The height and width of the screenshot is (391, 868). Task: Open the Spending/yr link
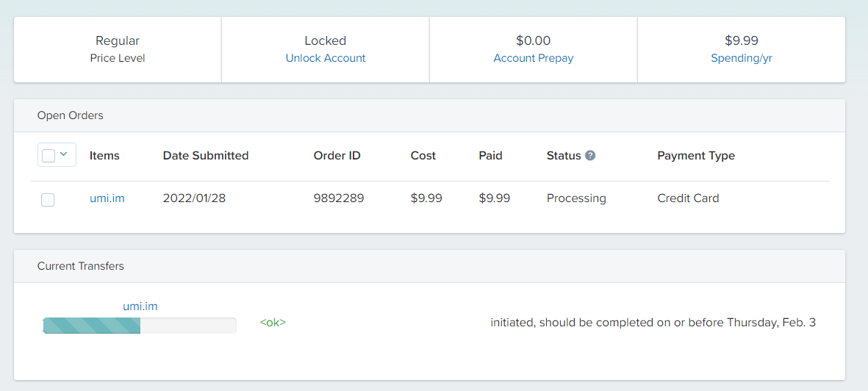tap(742, 58)
